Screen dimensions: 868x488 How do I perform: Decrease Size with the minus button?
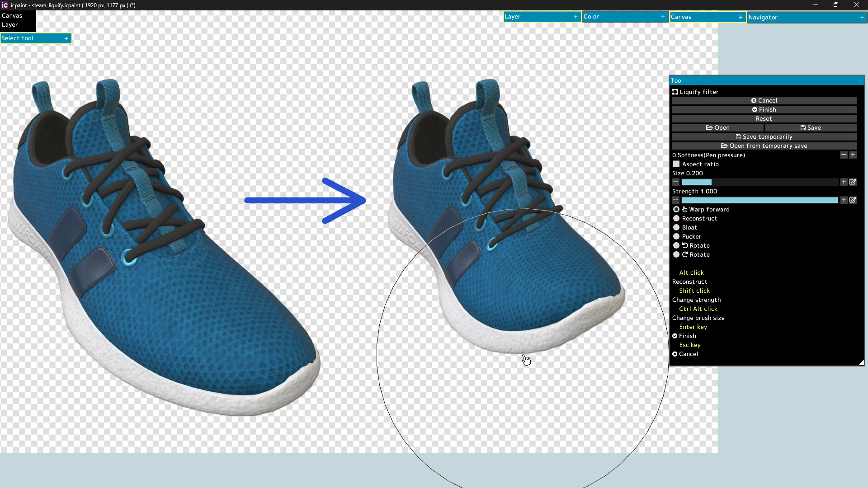676,182
